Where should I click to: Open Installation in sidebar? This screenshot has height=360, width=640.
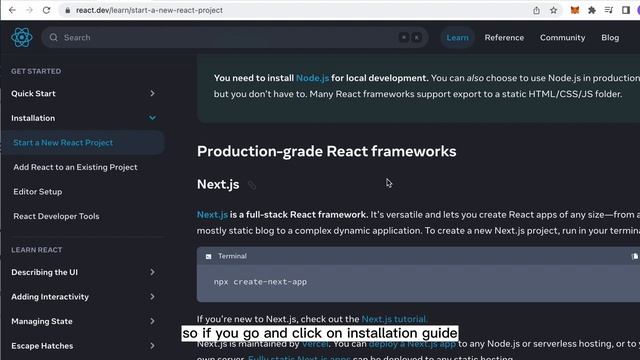33,118
